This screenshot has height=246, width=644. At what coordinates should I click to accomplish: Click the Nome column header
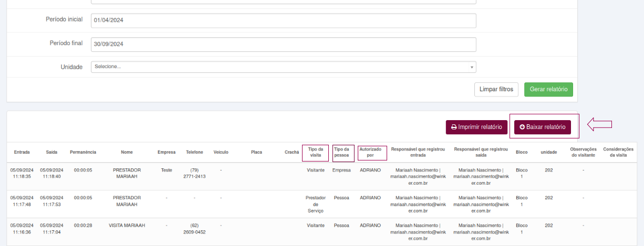click(x=127, y=152)
